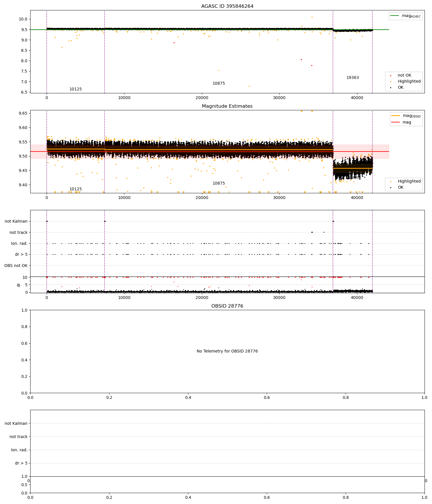Click the '10875' annotation in the Magnitude Estimates plot
The width and height of the screenshot is (432, 504).
[x=219, y=183]
